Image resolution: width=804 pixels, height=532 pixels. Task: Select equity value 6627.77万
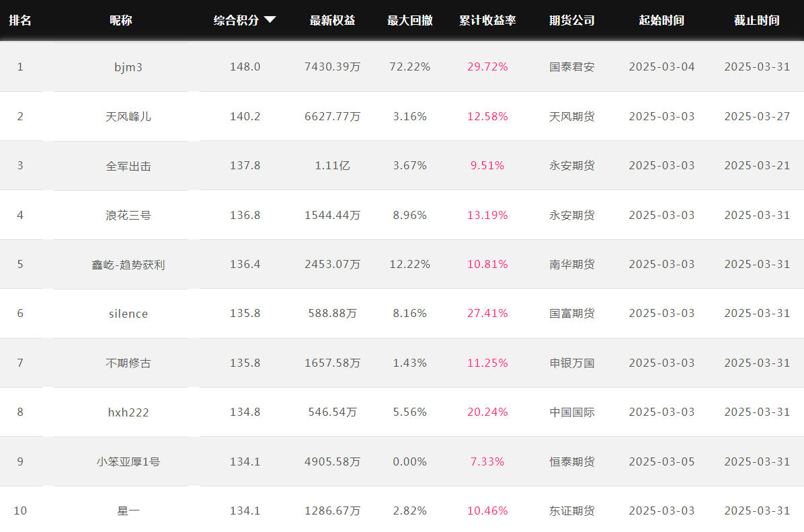pos(332,116)
